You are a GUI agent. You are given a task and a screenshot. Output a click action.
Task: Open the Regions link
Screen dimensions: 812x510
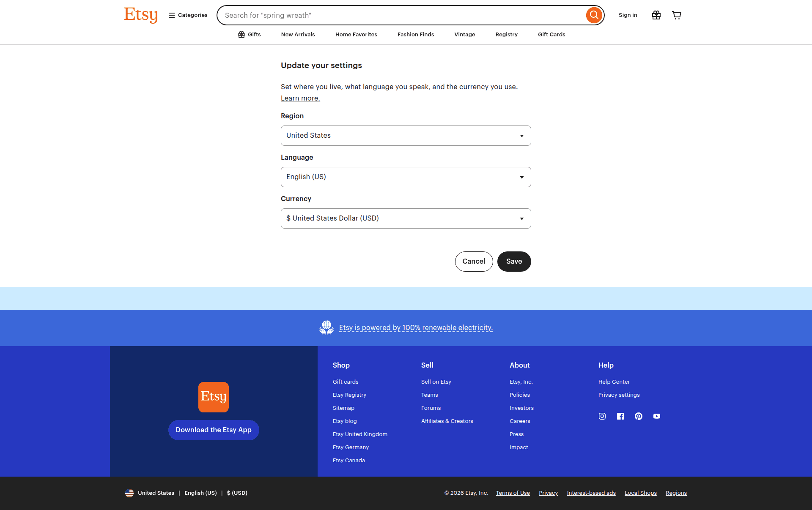(676, 493)
